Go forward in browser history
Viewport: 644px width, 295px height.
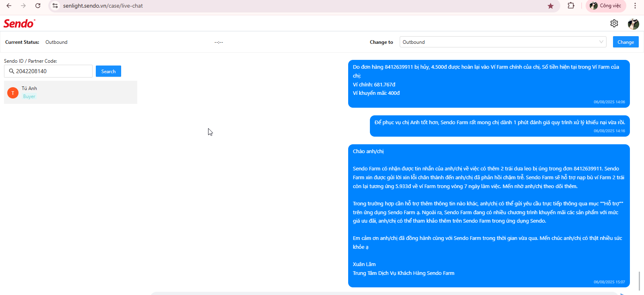[x=23, y=6]
